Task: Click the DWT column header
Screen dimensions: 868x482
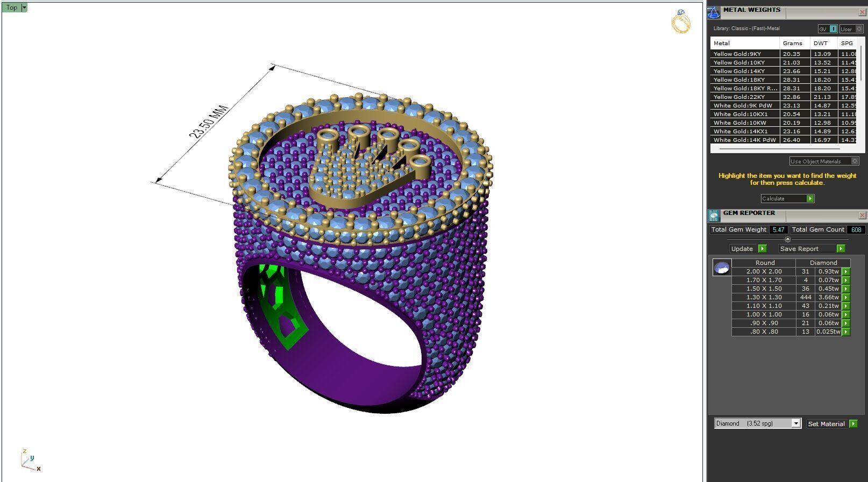Action: 824,43
